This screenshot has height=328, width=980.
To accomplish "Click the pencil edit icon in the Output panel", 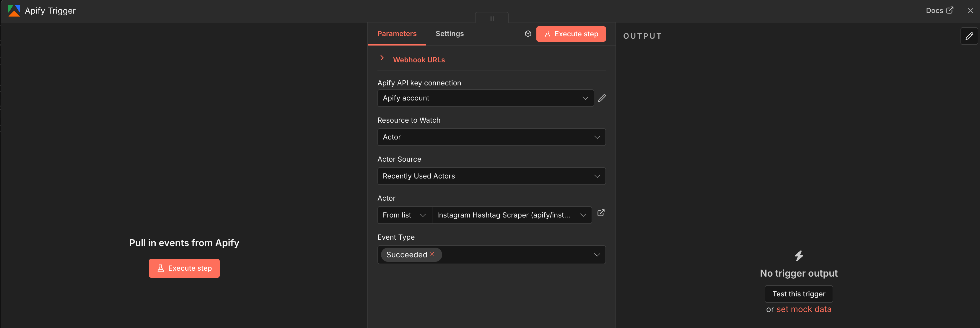I will pos(970,36).
